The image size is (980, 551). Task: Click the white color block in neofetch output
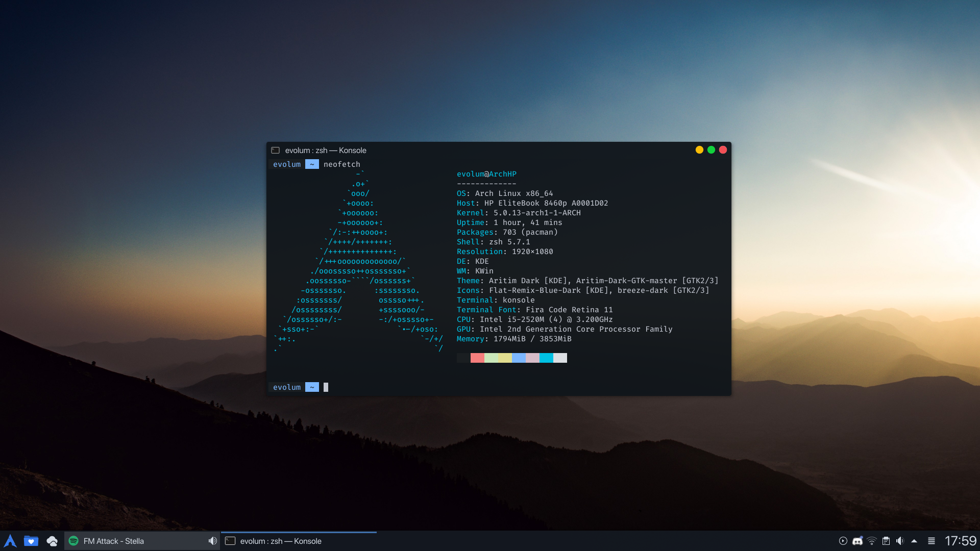tap(560, 358)
